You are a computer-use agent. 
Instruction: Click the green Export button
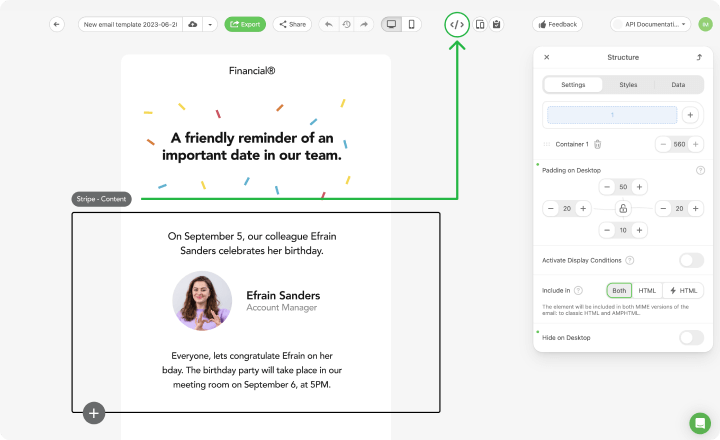click(245, 24)
